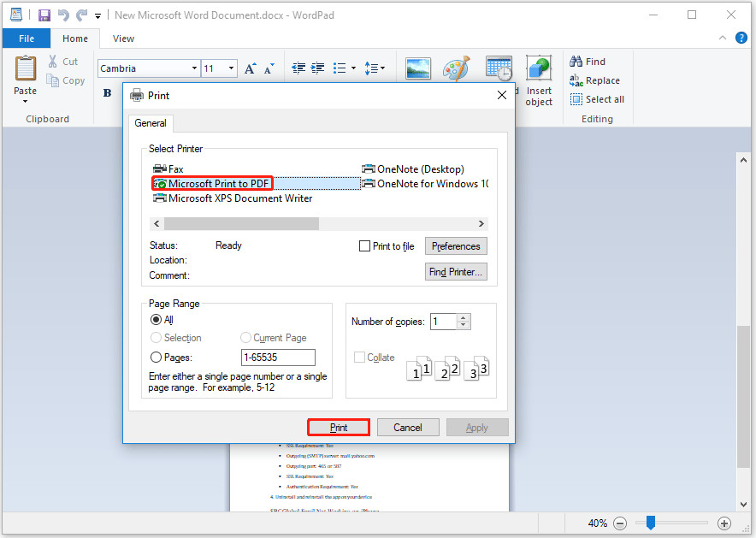
Task: Click the Paint drawing icon
Action: [x=456, y=68]
